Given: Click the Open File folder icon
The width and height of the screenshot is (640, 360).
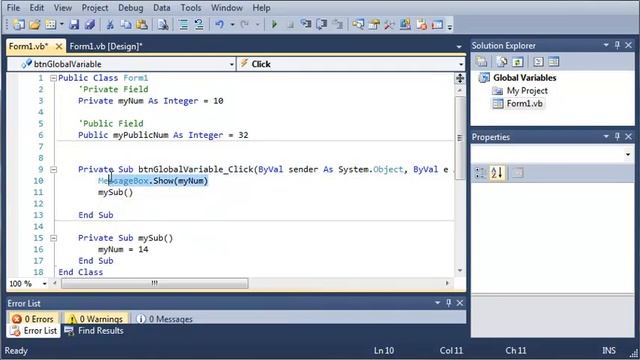Looking at the screenshot, I should 35,24.
